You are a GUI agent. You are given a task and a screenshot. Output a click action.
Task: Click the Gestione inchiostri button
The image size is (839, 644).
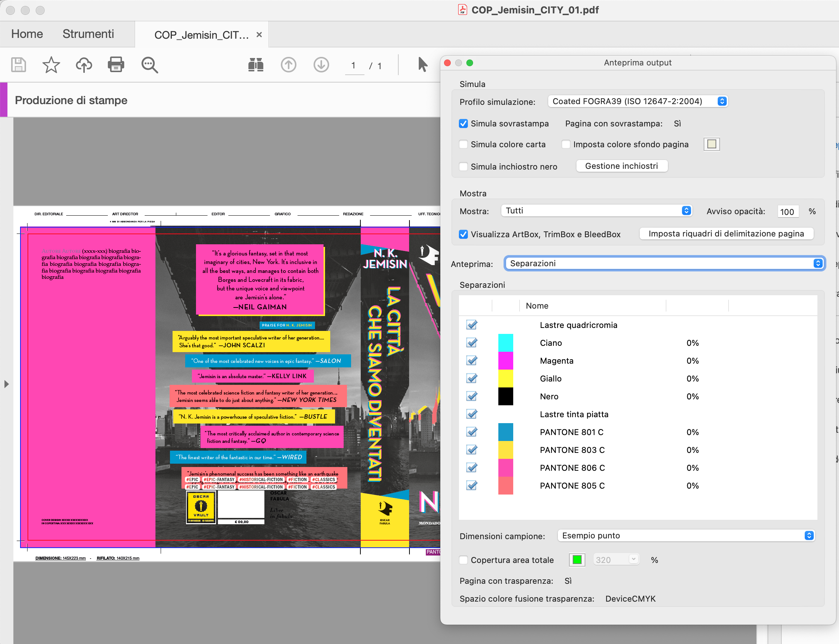[x=621, y=166]
